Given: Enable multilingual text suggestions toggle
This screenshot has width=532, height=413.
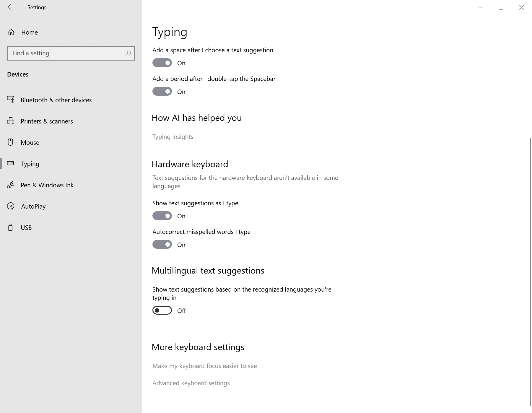Looking at the screenshot, I should (162, 310).
